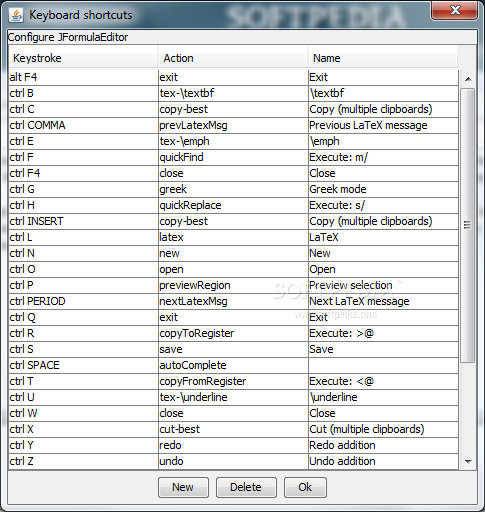Image resolution: width=485 pixels, height=512 pixels.
Task: Select the ctrl F keystroke cell
Action: point(83,157)
